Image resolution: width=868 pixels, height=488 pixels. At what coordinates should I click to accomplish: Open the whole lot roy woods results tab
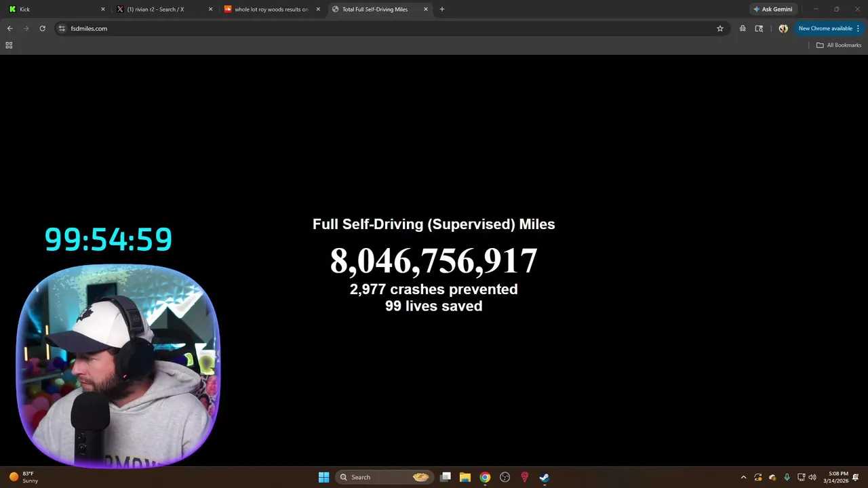[x=271, y=9]
